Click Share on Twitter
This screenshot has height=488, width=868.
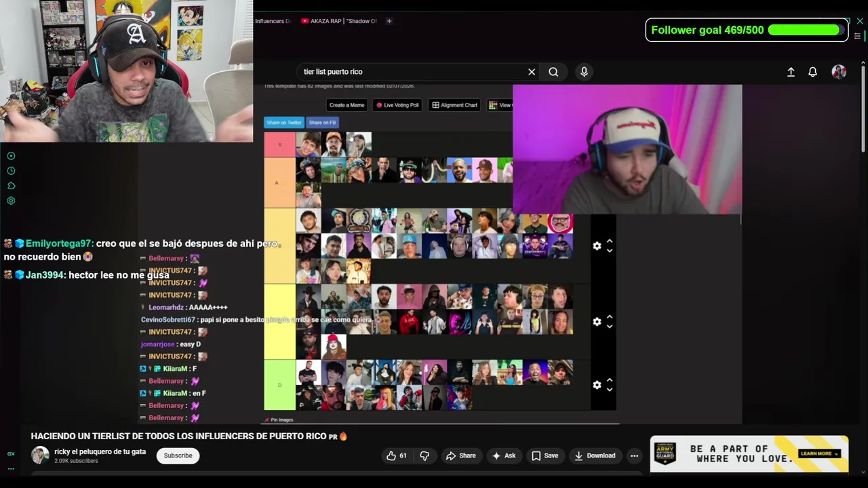pos(283,123)
